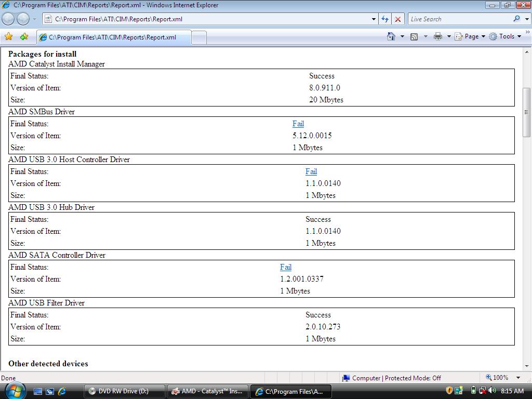Expand the Home button dropdown arrow

[402, 36]
